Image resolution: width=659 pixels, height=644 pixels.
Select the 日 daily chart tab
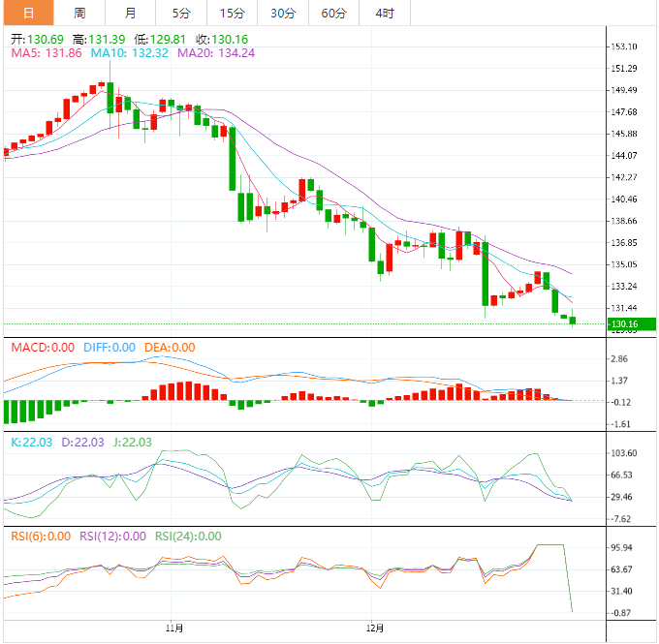point(28,13)
